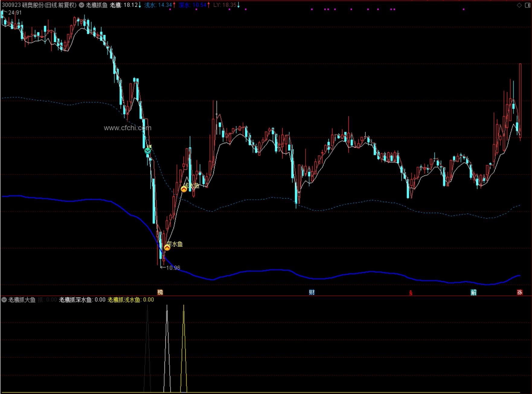Click the 老鹰抓大鱼 sub-indicator name
The image size is (532, 394).
[22, 300]
